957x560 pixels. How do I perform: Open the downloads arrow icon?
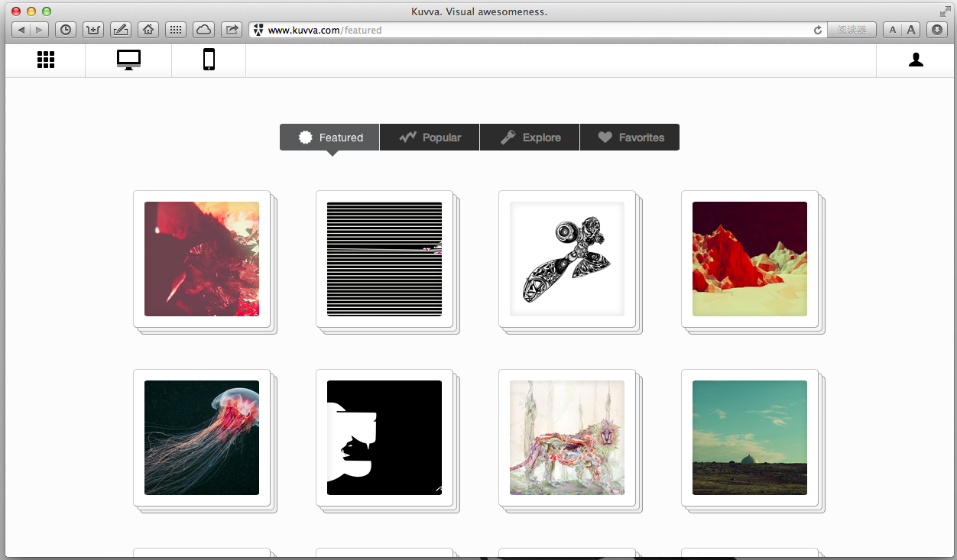point(937,30)
